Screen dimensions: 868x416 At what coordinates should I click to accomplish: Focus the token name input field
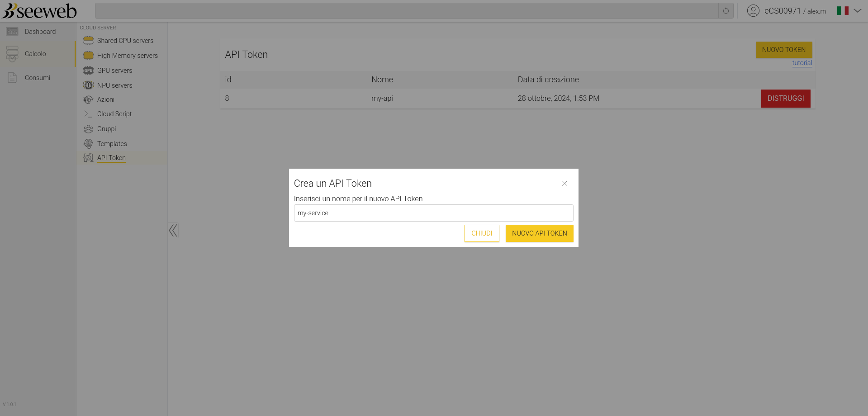[x=434, y=213]
